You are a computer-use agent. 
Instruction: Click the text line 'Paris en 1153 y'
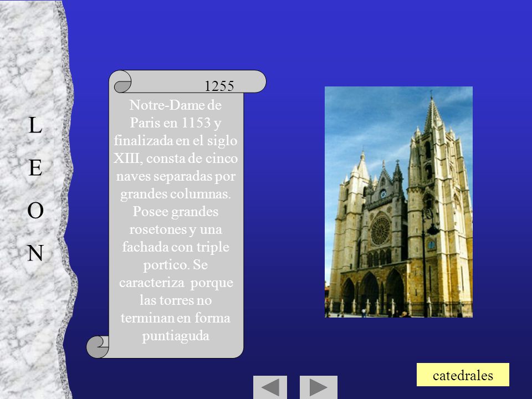coord(176,123)
